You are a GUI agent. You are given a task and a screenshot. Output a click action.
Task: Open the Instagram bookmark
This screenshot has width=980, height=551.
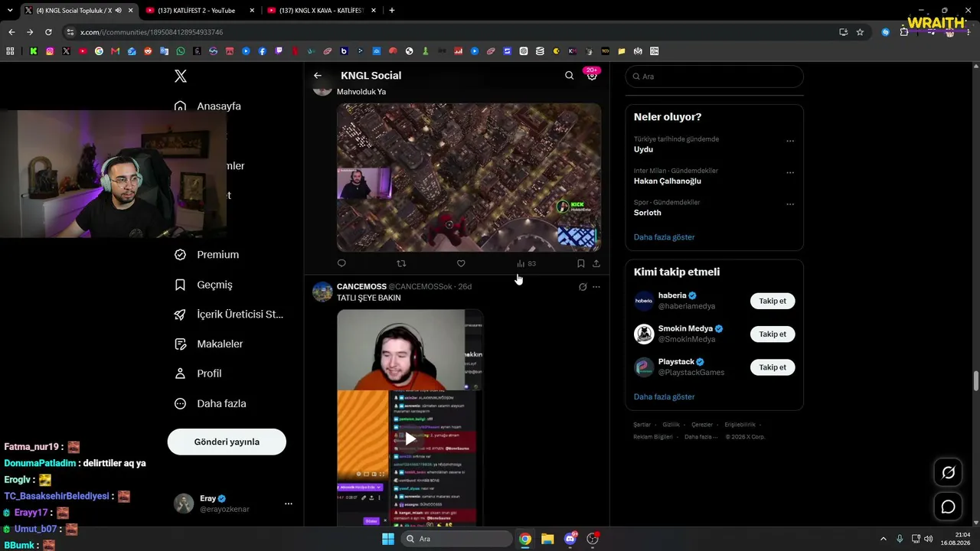click(x=50, y=51)
